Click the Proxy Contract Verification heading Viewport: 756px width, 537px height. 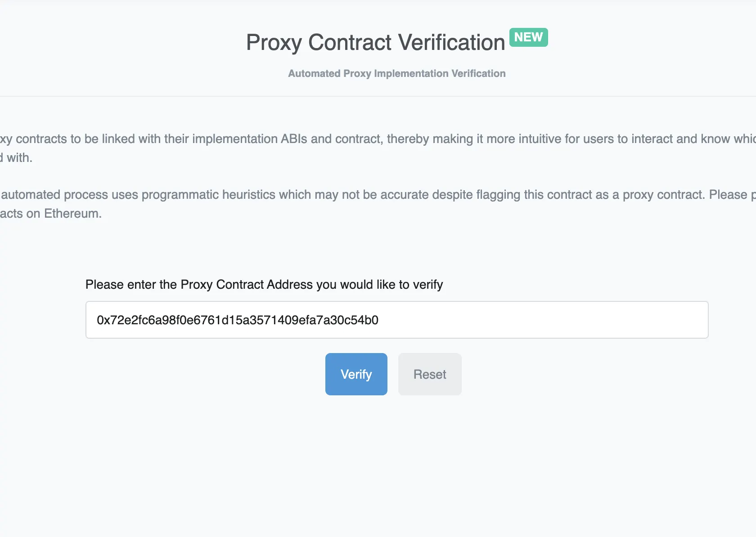[x=375, y=43]
